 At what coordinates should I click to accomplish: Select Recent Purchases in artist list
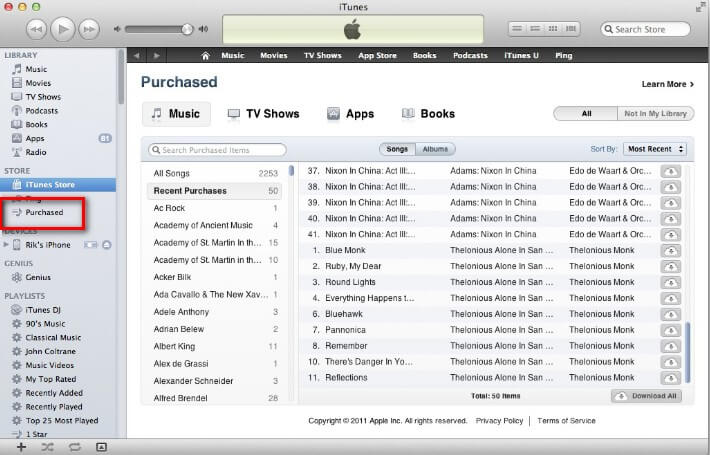[215, 191]
